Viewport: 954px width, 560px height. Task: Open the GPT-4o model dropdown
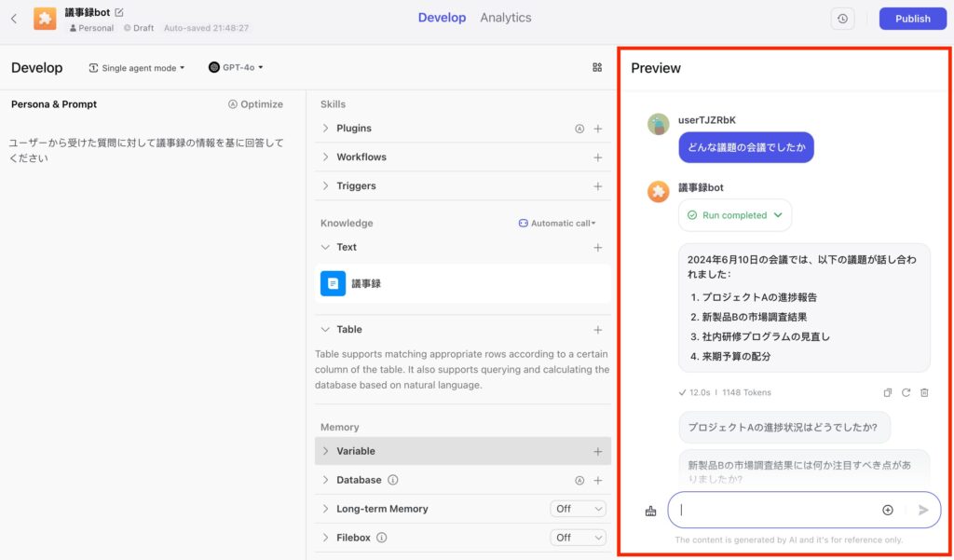[236, 68]
